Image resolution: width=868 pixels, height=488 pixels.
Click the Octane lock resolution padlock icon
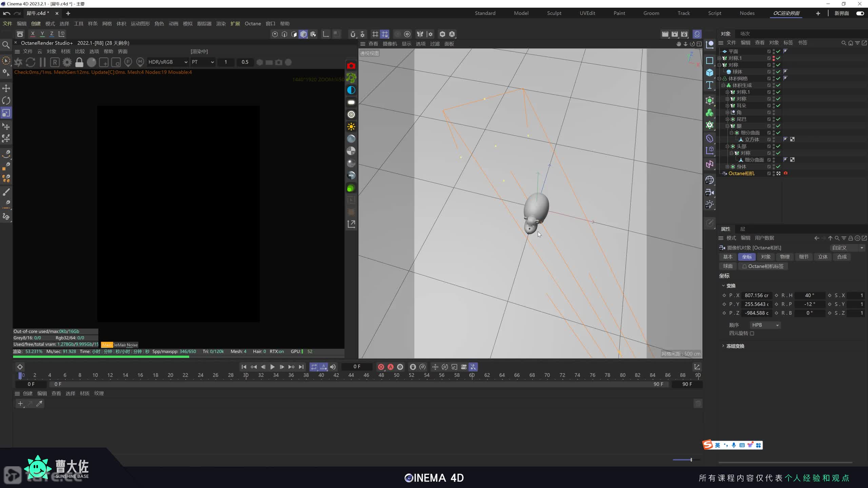(79, 62)
